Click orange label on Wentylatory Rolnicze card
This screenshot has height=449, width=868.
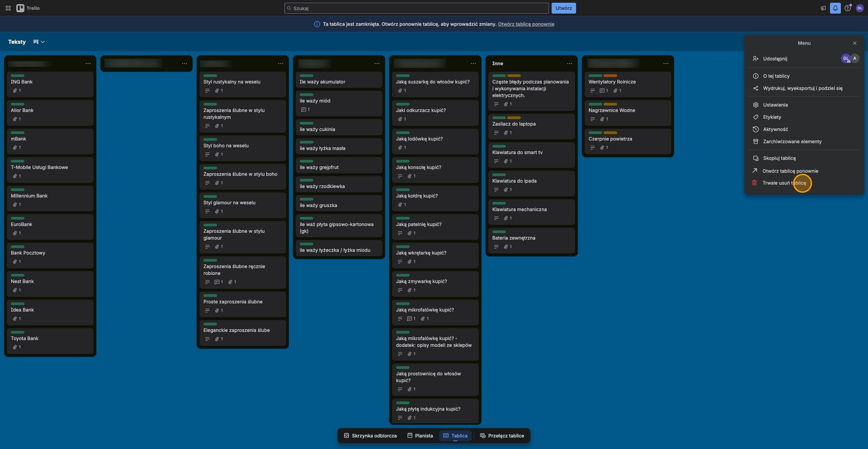click(x=610, y=76)
